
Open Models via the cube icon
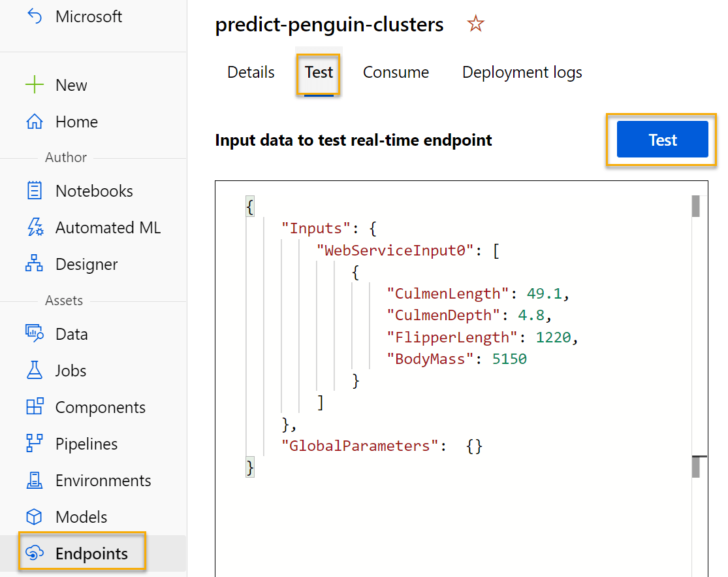click(34, 517)
